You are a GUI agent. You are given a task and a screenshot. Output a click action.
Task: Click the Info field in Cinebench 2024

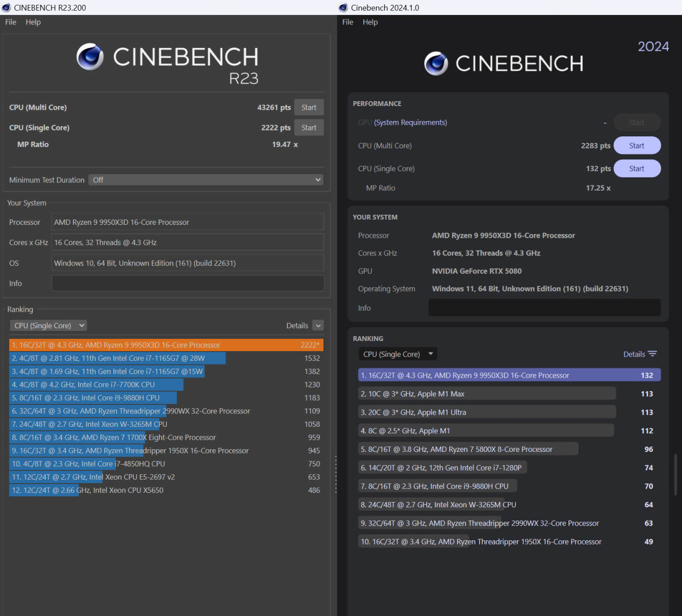coord(544,308)
